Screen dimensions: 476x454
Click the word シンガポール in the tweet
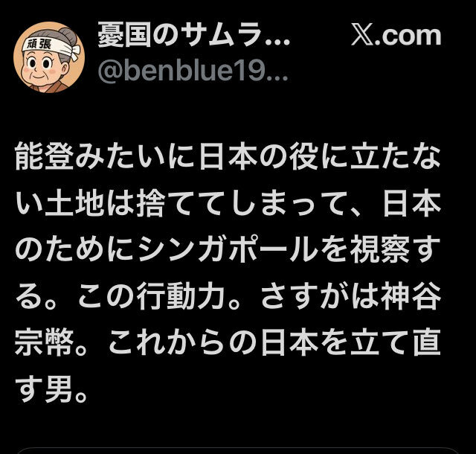tap(227, 249)
